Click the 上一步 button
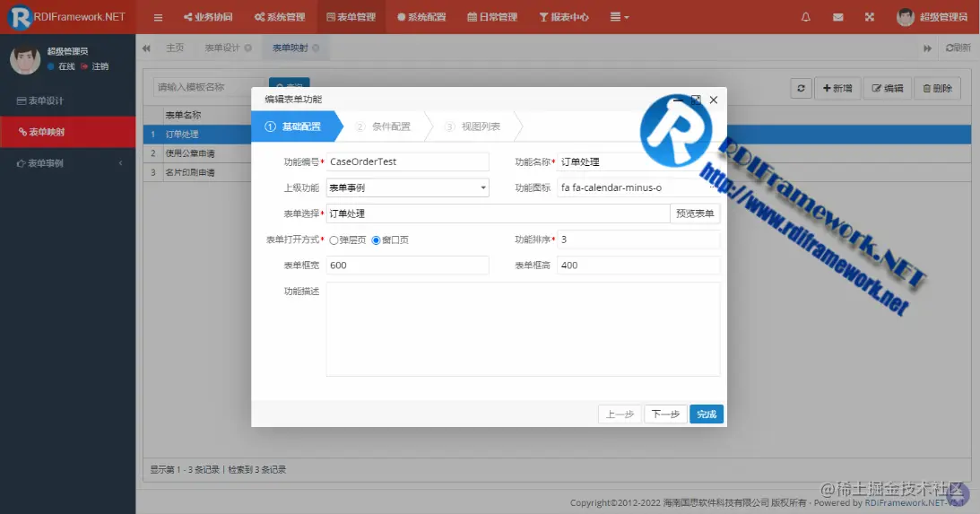The height and width of the screenshot is (514, 980). coord(620,414)
